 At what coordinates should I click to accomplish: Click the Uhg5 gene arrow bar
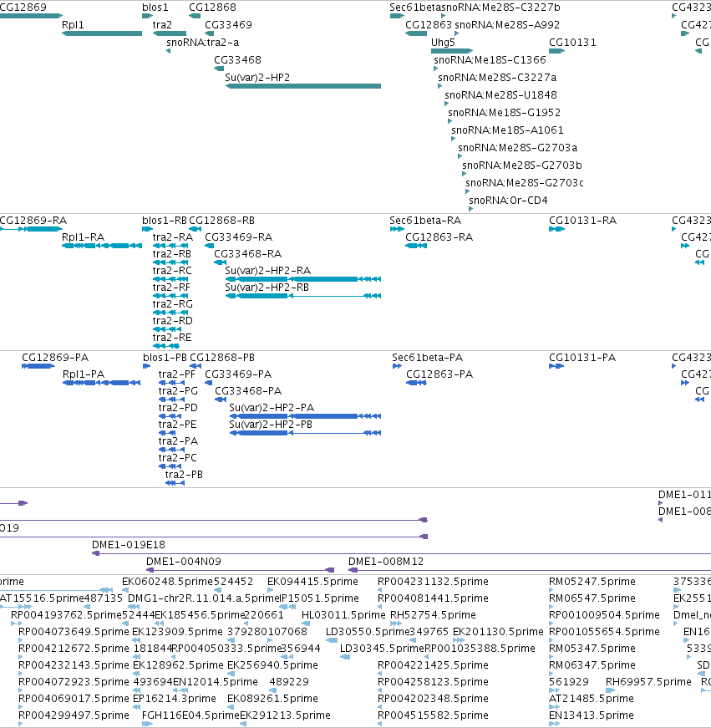(452, 51)
